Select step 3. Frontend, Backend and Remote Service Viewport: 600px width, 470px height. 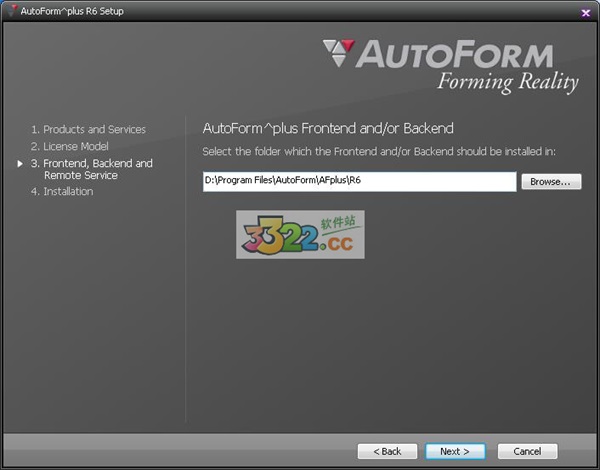point(92,169)
